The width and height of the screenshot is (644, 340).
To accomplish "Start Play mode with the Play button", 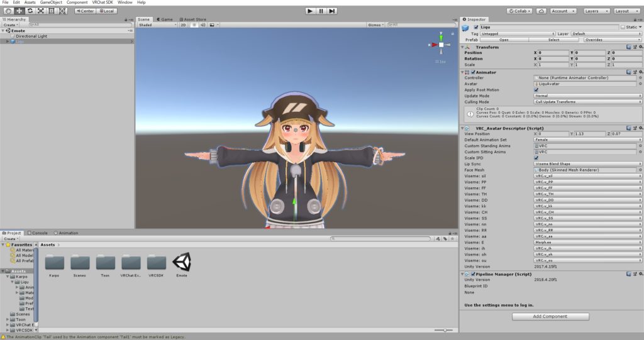I will click(310, 11).
